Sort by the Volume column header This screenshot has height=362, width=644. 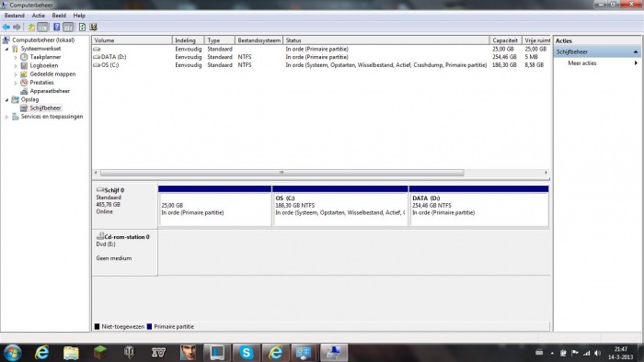pyautogui.click(x=132, y=40)
